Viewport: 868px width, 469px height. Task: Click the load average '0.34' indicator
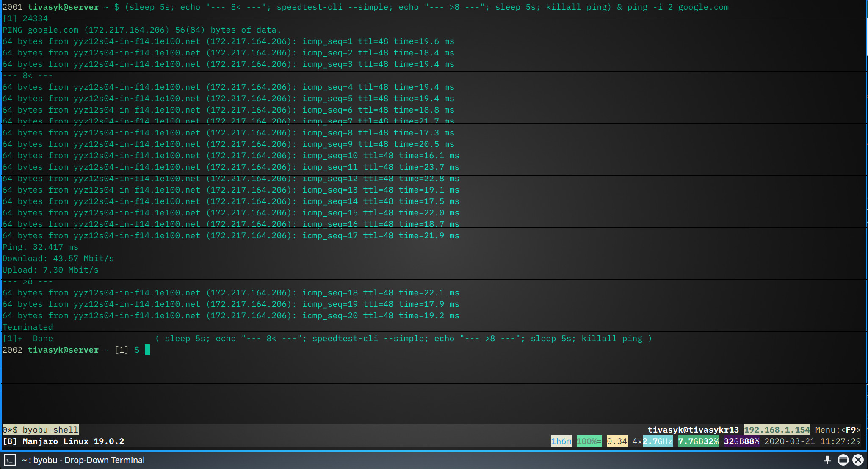click(617, 441)
